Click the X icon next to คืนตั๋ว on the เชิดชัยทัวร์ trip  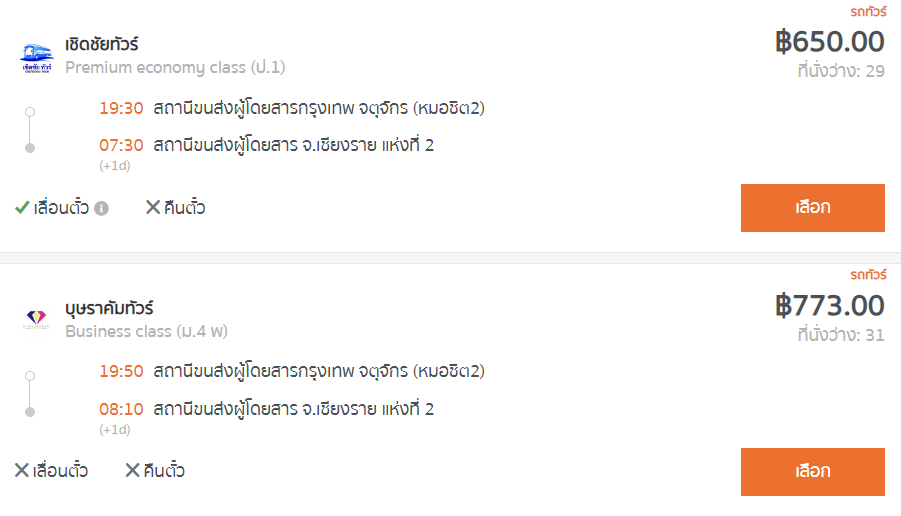[x=152, y=207]
